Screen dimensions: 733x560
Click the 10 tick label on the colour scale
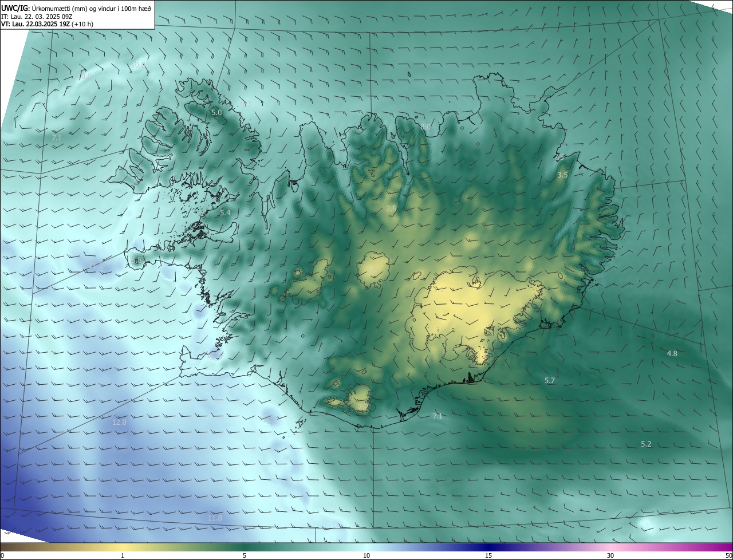point(366,555)
